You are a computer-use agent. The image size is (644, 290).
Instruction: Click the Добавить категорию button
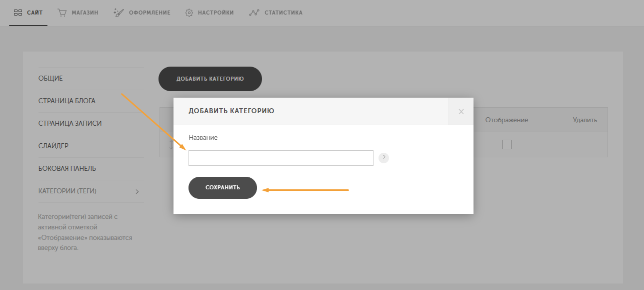click(210, 79)
